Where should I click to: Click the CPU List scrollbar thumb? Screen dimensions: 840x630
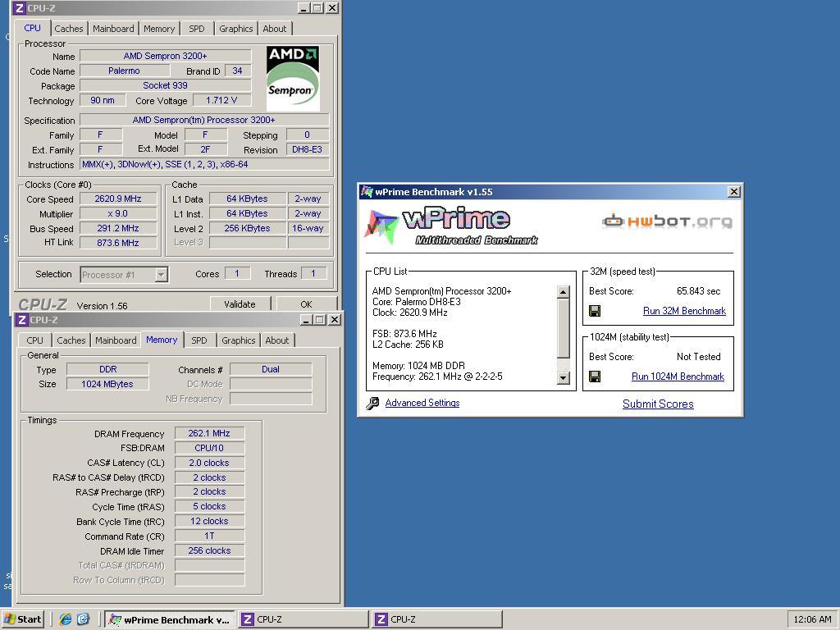coord(563,328)
